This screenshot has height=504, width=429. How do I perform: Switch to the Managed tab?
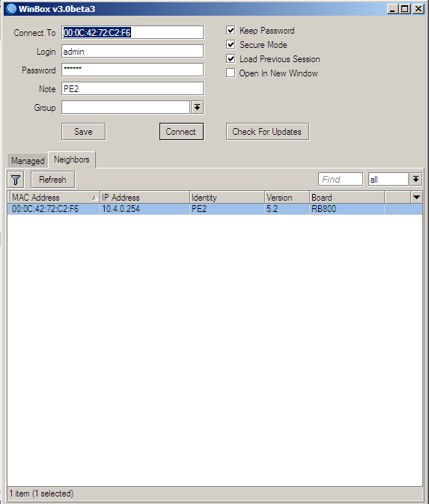(x=28, y=160)
